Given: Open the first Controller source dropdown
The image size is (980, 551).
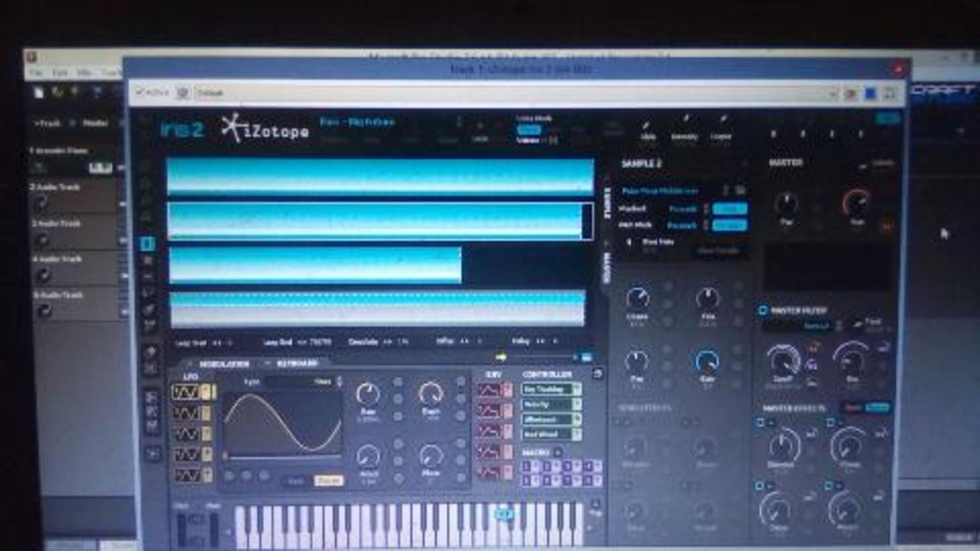Looking at the screenshot, I should coord(551,389).
